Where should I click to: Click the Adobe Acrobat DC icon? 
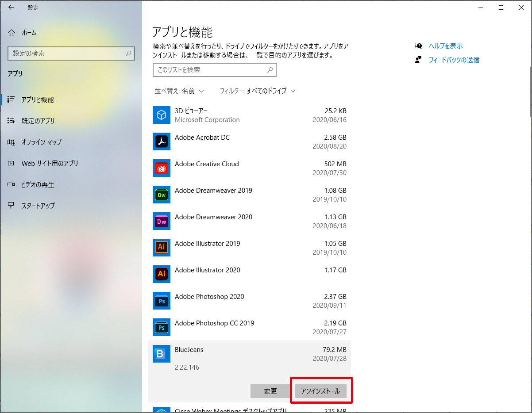coord(162,141)
